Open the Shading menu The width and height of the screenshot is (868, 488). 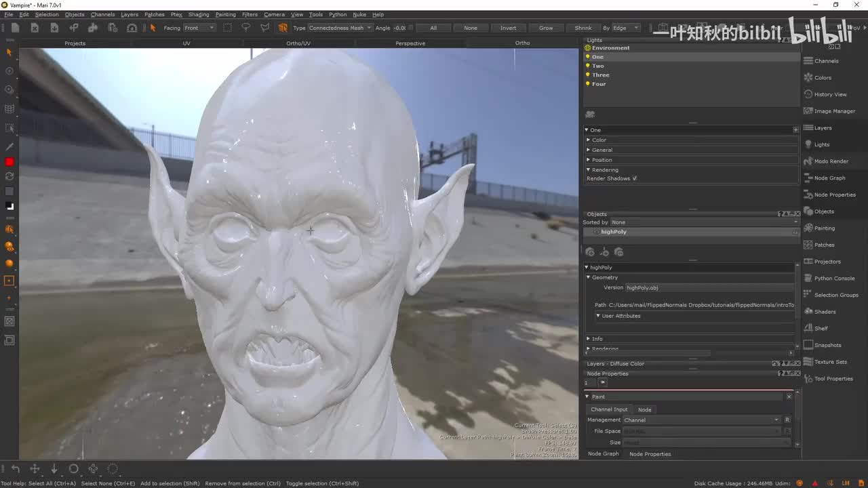[199, 14]
